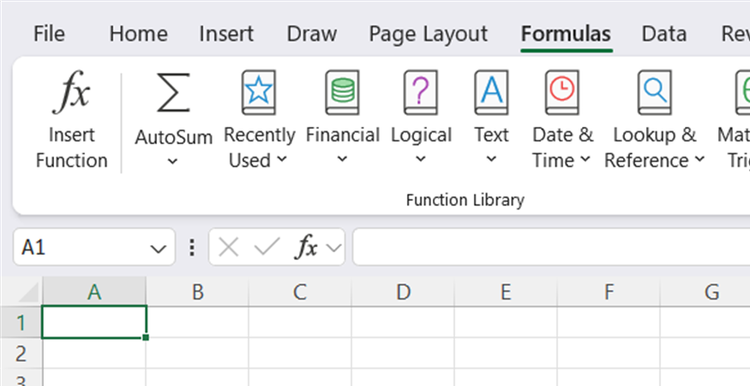Expand the Logical dropdown chevron
The image size is (750, 386).
[x=420, y=159]
